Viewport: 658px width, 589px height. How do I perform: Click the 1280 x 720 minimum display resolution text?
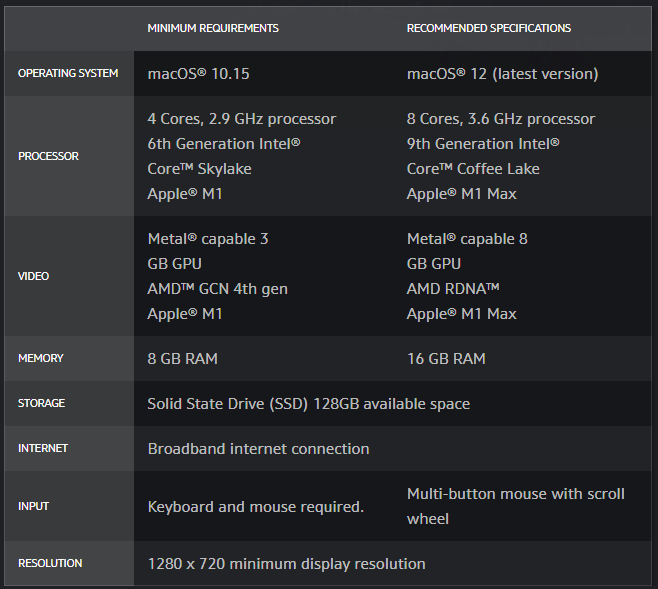[286, 564]
